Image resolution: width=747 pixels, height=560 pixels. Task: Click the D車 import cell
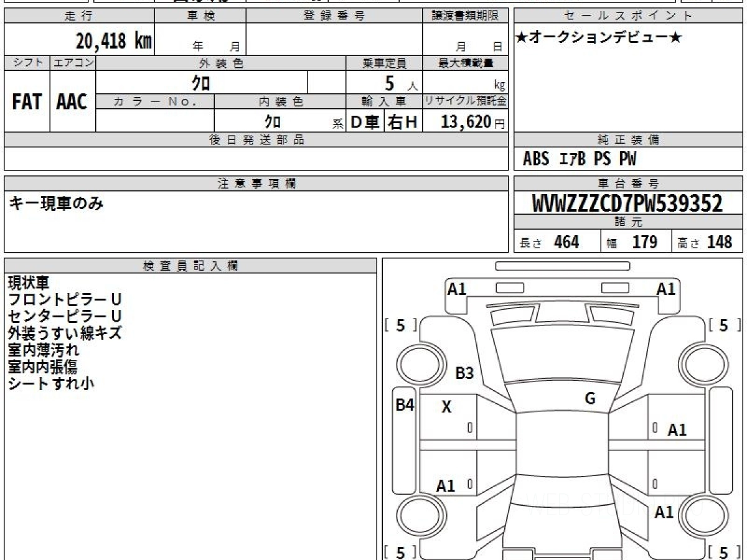click(365, 122)
